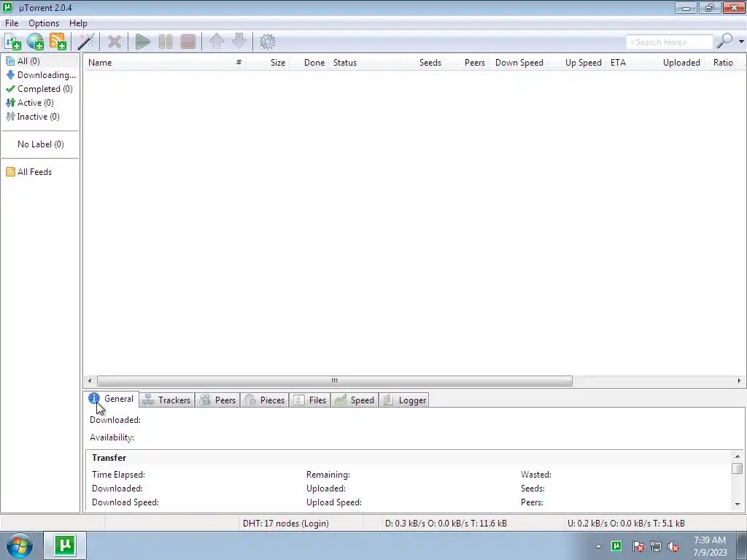Click detail pane scroll down arrow

(738, 504)
